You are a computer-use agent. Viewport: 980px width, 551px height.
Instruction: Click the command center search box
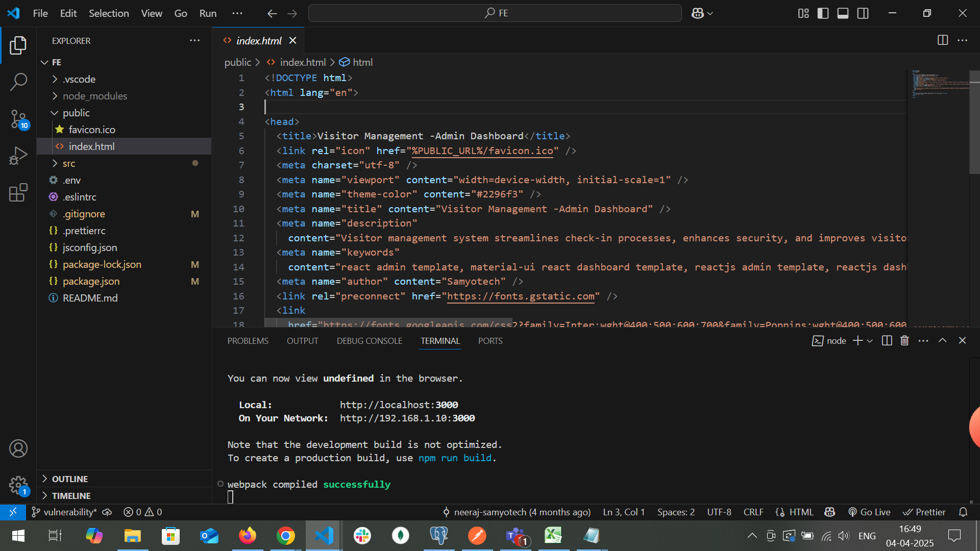[495, 13]
